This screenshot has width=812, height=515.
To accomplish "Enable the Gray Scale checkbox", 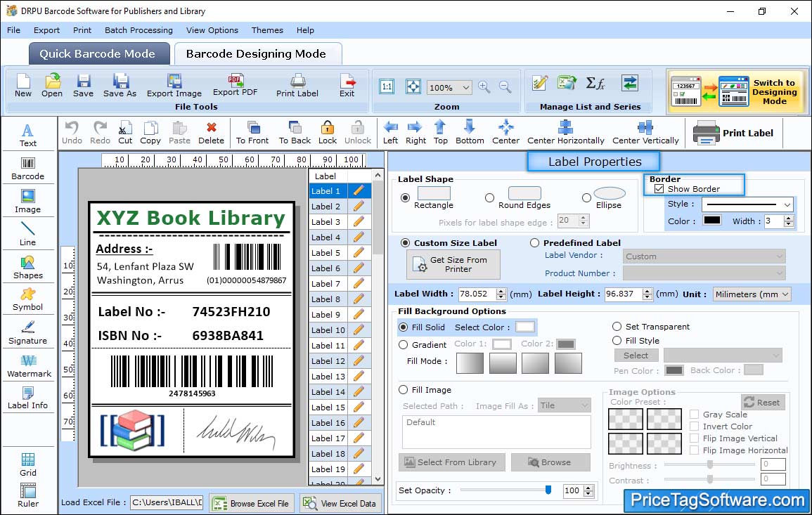I will point(694,415).
